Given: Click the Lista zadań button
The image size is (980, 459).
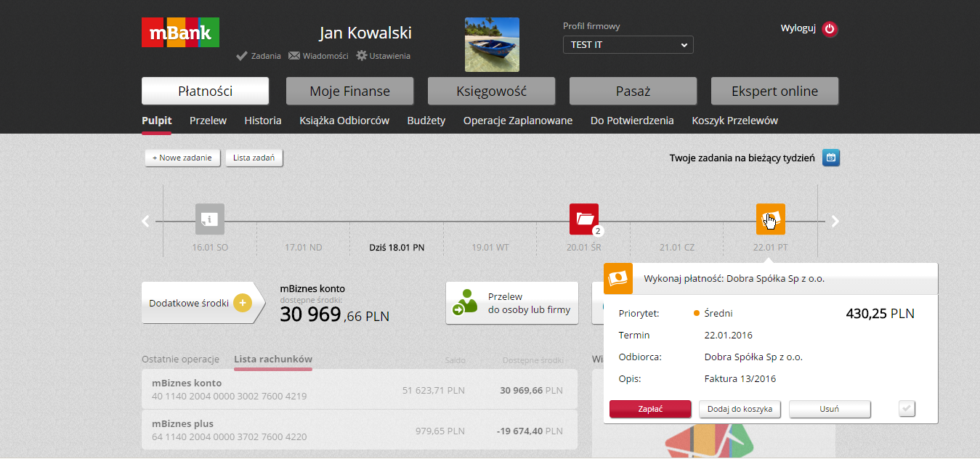Looking at the screenshot, I should click(x=254, y=158).
